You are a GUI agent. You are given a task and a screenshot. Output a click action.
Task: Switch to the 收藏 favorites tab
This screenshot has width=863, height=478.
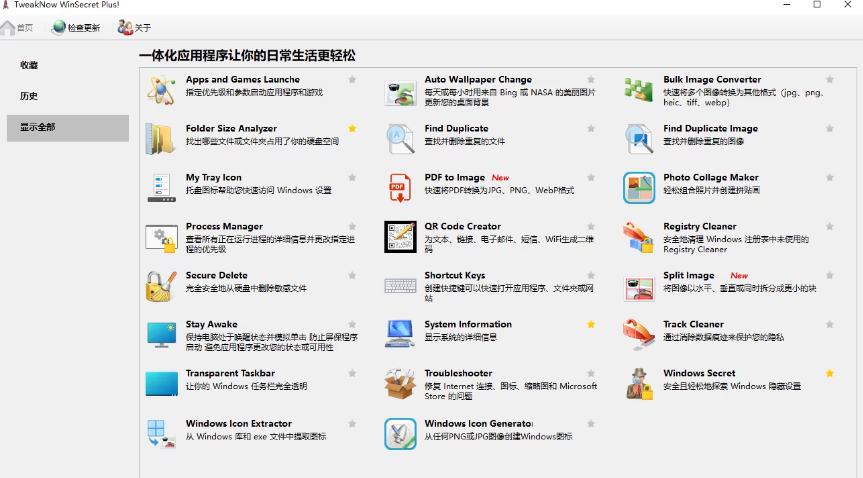pyautogui.click(x=68, y=65)
